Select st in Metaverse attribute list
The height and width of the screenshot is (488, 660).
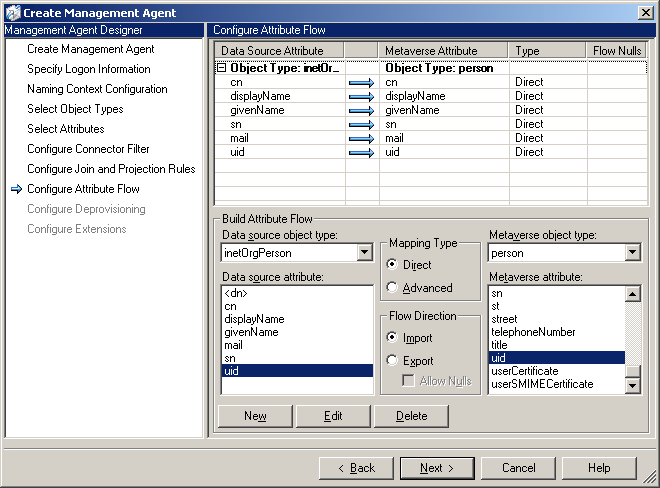tap(557, 306)
